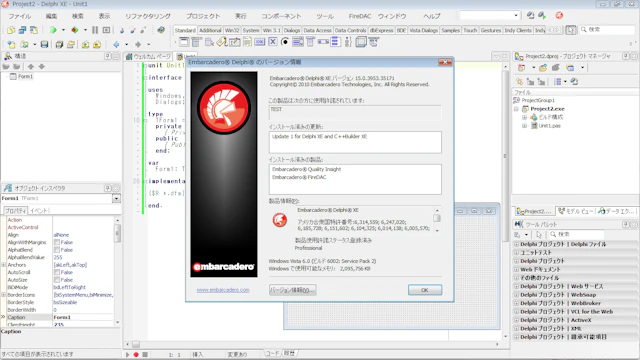Switch to ウェルカム ページ editor tab
Viewport: 640px width, 360px height.
coord(149,56)
